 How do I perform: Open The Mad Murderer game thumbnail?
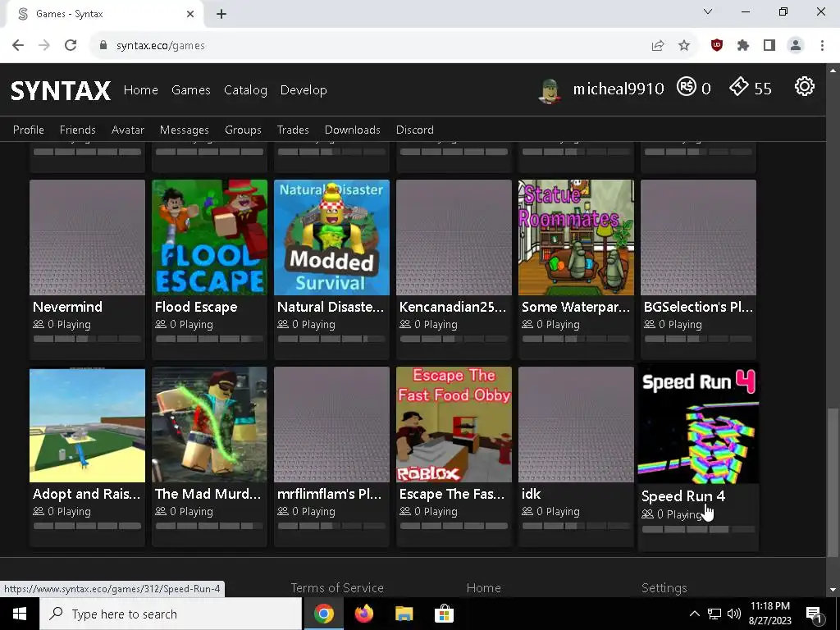[209, 424]
